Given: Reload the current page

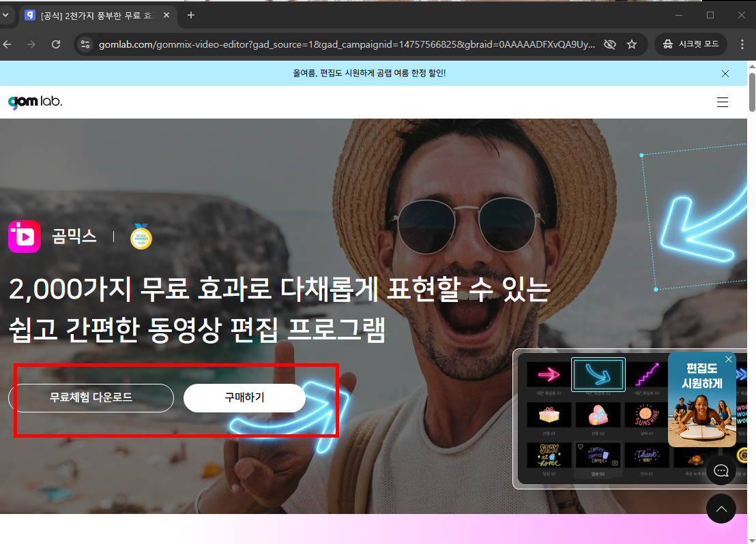Looking at the screenshot, I should point(57,44).
